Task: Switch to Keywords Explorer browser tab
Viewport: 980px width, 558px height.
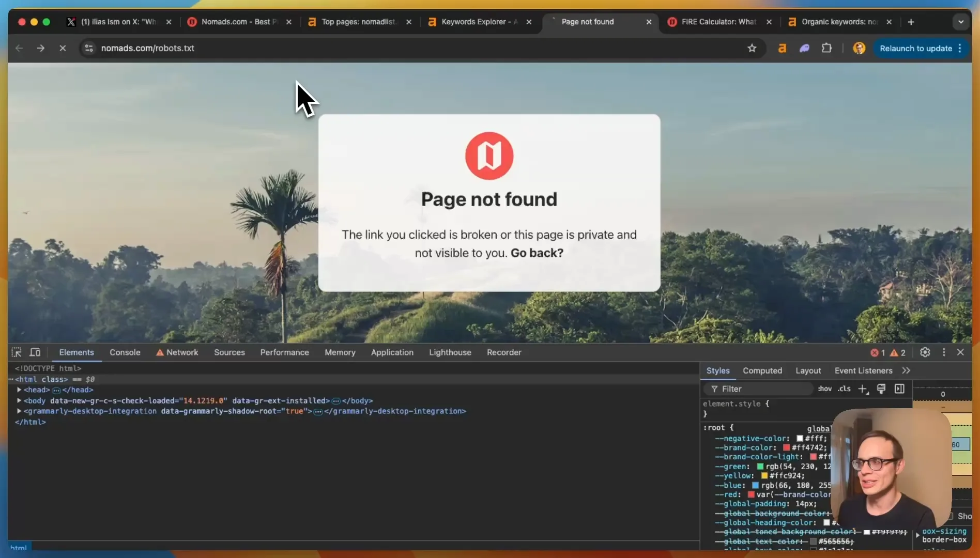Action: point(480,22)
